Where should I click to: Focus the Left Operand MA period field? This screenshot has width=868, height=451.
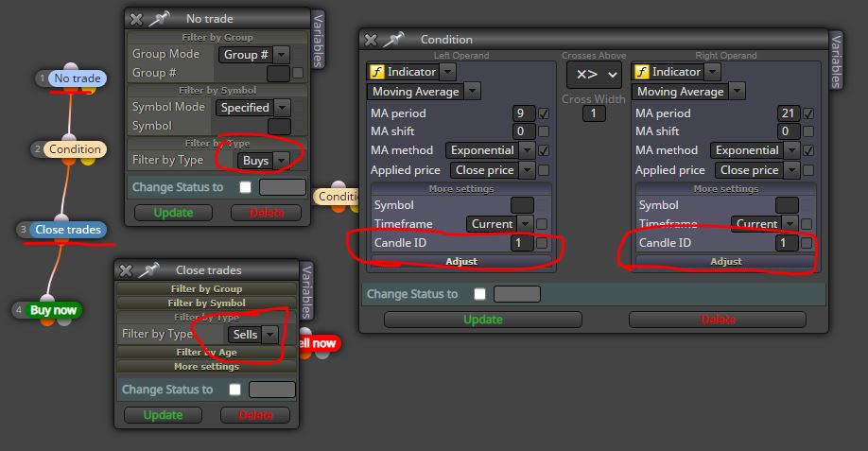pos(524,113)
